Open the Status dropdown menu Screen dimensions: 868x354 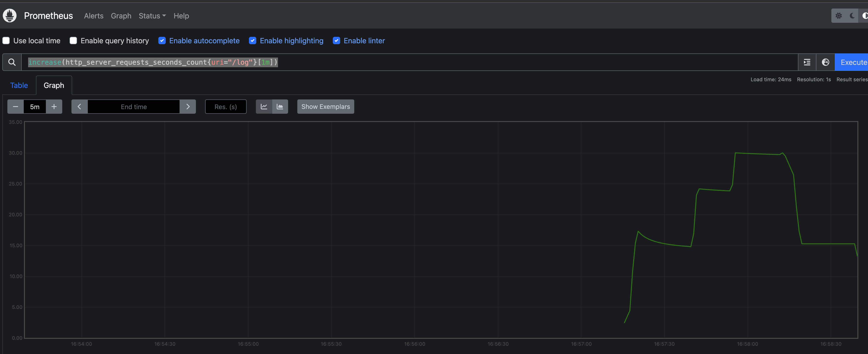(x=152, y=16)
